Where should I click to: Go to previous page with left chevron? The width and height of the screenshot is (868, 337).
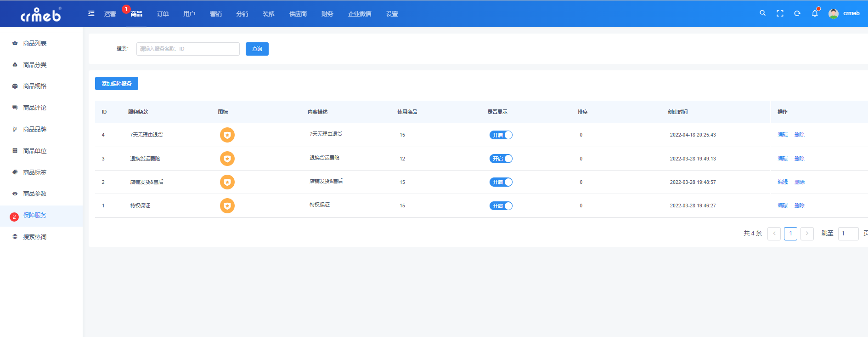coord(774,234)
